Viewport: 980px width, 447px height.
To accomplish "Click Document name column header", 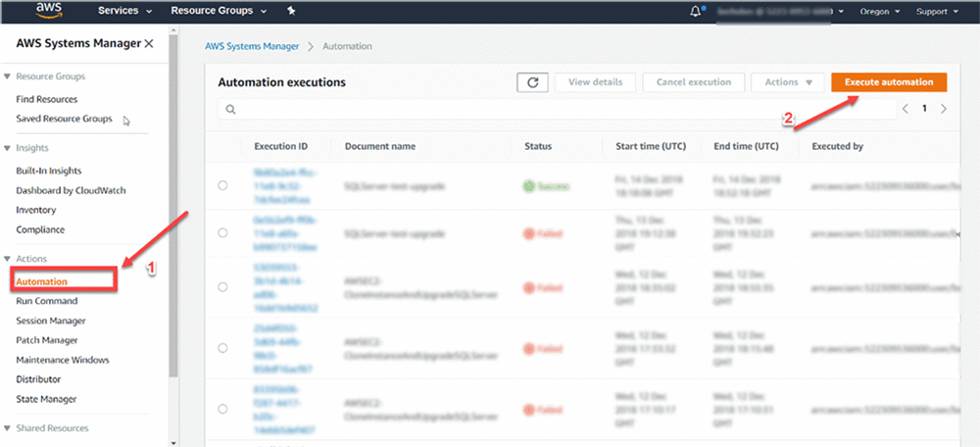I will (380, 146).
